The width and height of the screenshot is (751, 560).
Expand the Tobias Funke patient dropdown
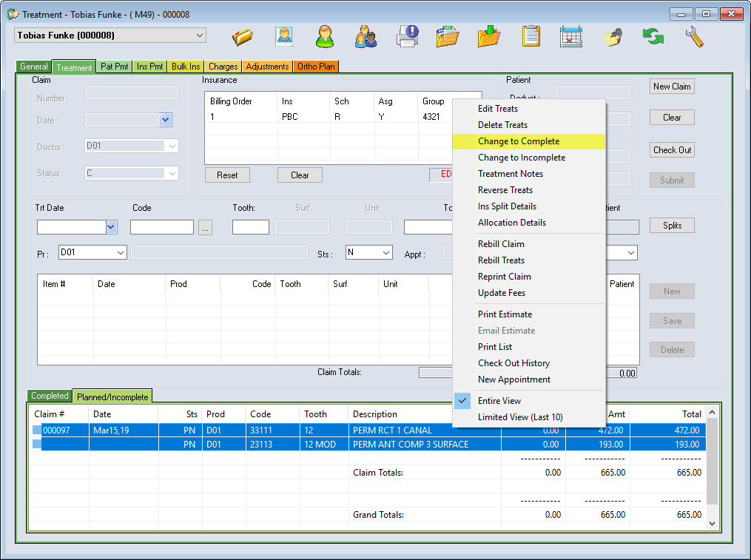pyautogui.click(x=199, y=36)
